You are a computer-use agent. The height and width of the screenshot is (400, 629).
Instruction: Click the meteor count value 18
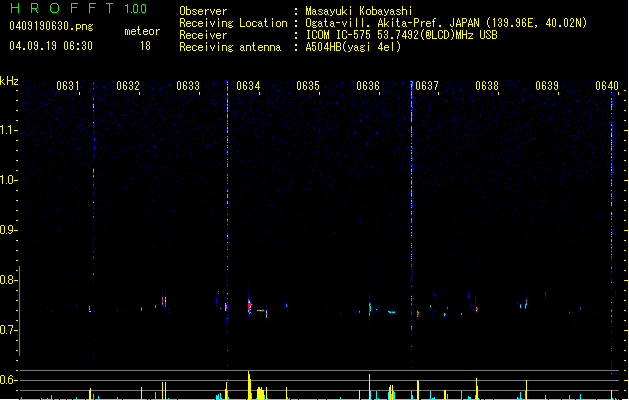[145, 46]
